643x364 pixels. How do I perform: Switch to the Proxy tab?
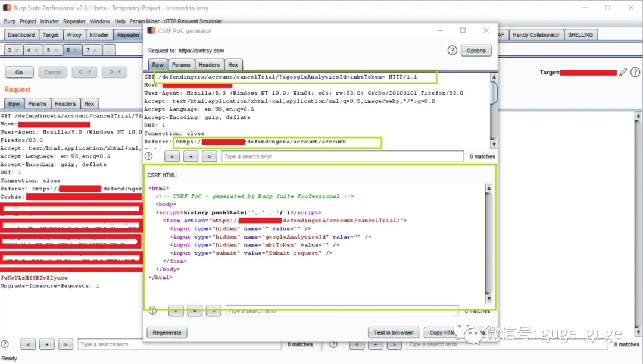click(74, 35)
